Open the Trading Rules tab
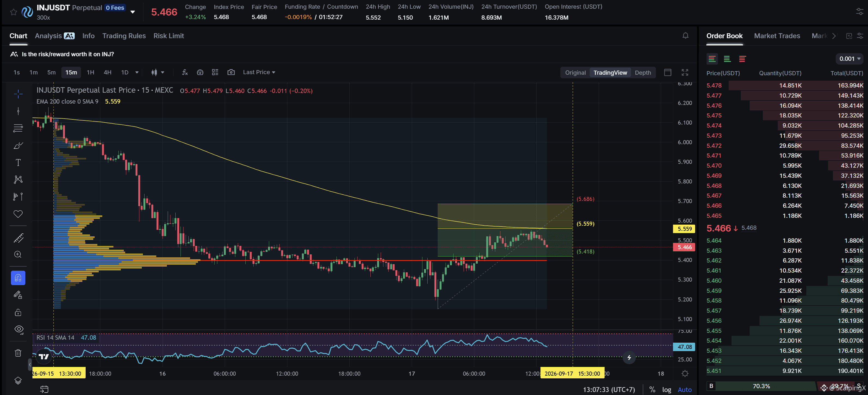The image size is (868, 395). pos(124,36)
